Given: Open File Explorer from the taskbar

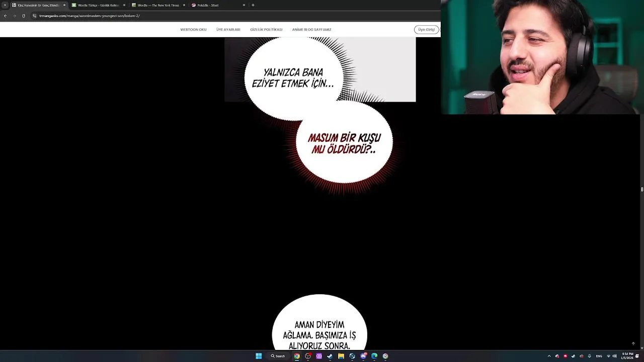Looking at the screenshot, I should tap(341, 356).
